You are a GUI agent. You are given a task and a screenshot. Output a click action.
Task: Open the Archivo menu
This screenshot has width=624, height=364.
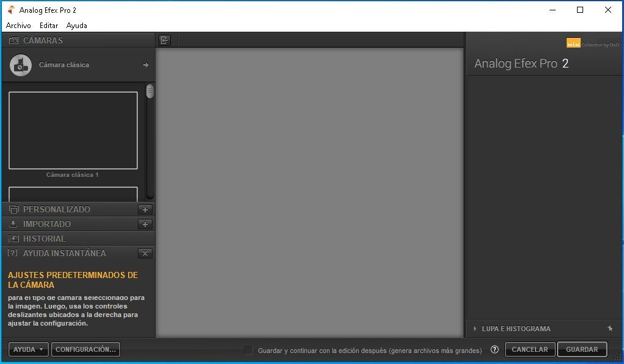18,26
